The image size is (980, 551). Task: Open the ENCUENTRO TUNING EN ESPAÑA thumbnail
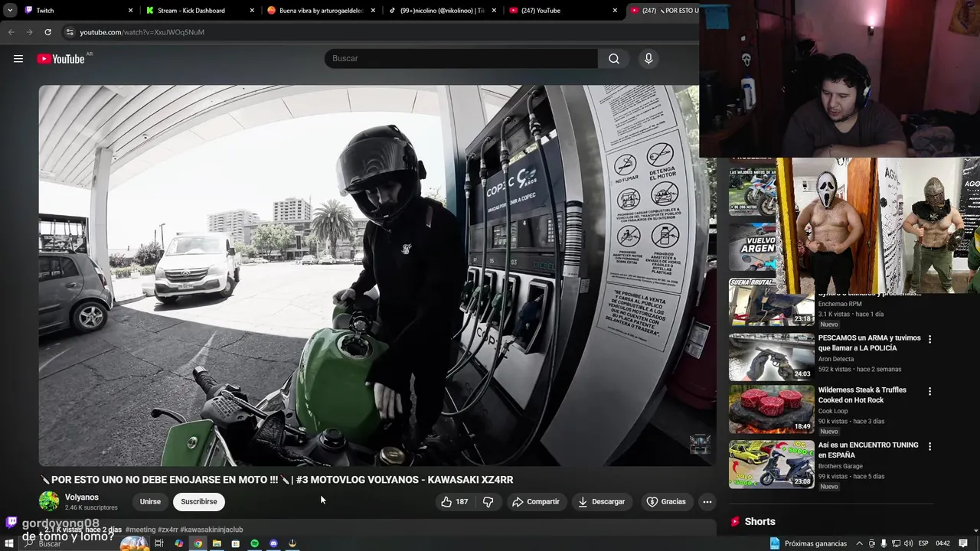(771, 465)
